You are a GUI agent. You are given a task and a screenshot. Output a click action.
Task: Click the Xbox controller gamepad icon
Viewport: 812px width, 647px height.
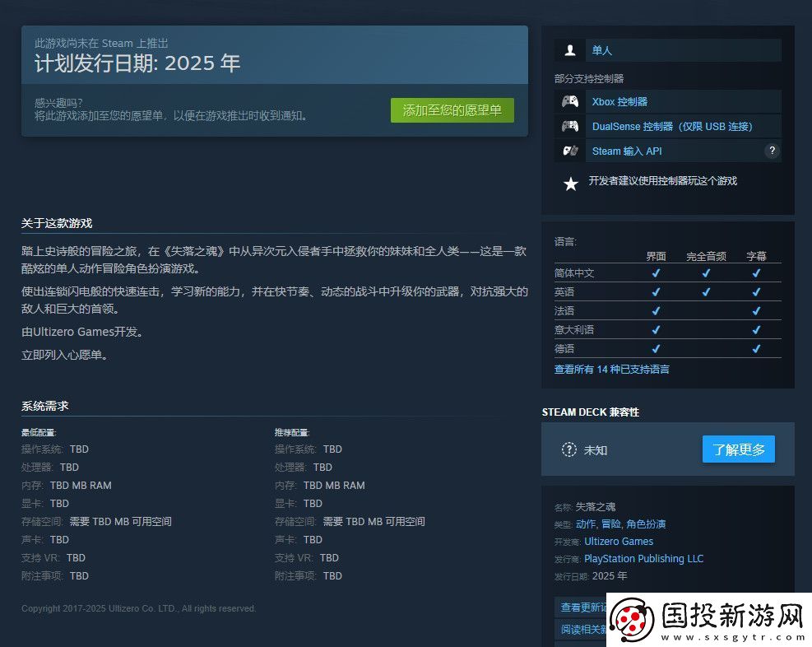tap(570, 101)
